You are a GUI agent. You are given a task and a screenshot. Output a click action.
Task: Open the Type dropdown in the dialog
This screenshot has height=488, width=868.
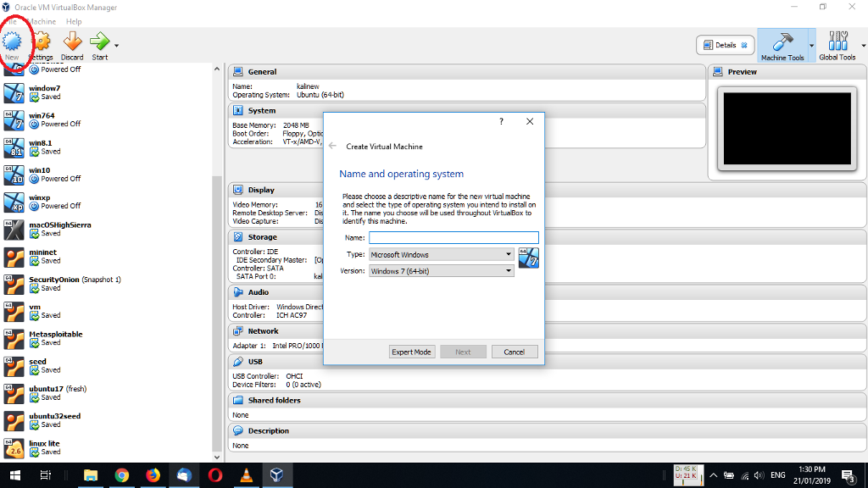click(440, 254)
